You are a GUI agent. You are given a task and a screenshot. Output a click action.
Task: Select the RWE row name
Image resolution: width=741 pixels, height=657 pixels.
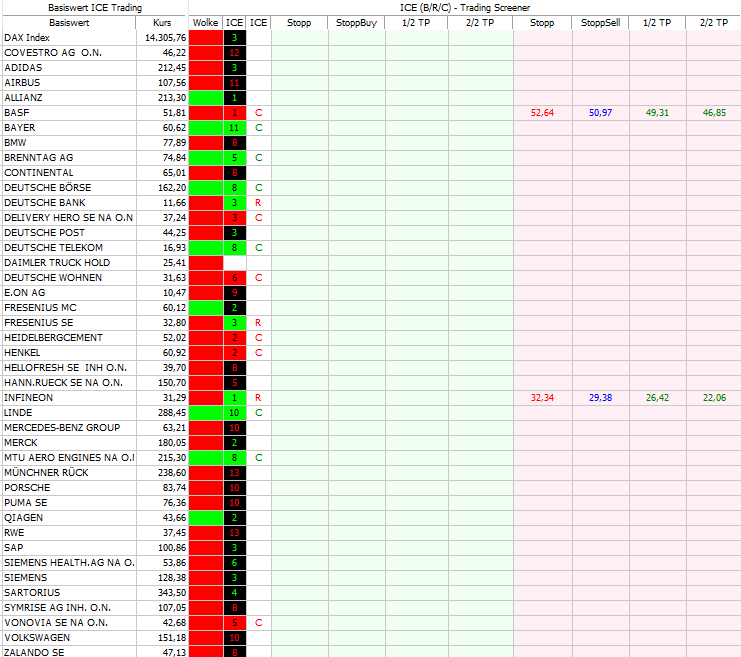point(14,533)
